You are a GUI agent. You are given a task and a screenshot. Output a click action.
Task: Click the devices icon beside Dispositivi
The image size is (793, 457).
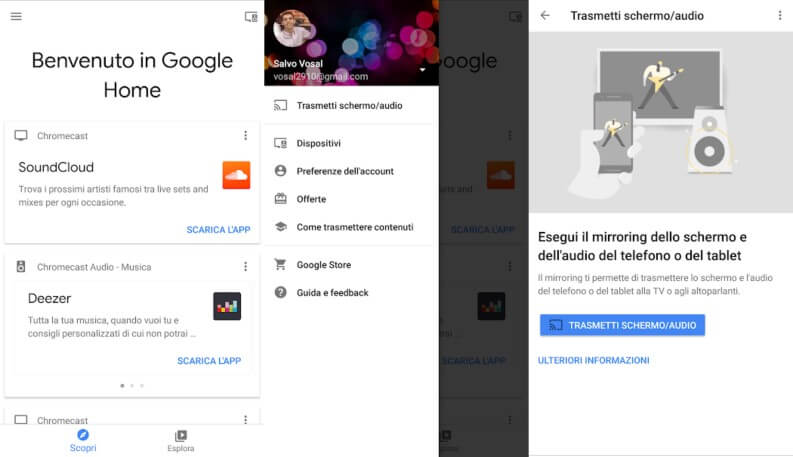280,143
